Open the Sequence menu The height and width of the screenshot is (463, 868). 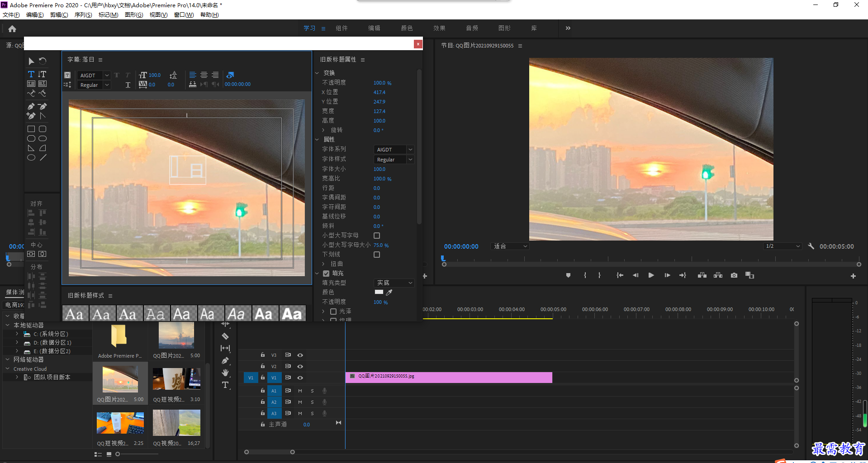pyautogui.click(x=83, y=15)
